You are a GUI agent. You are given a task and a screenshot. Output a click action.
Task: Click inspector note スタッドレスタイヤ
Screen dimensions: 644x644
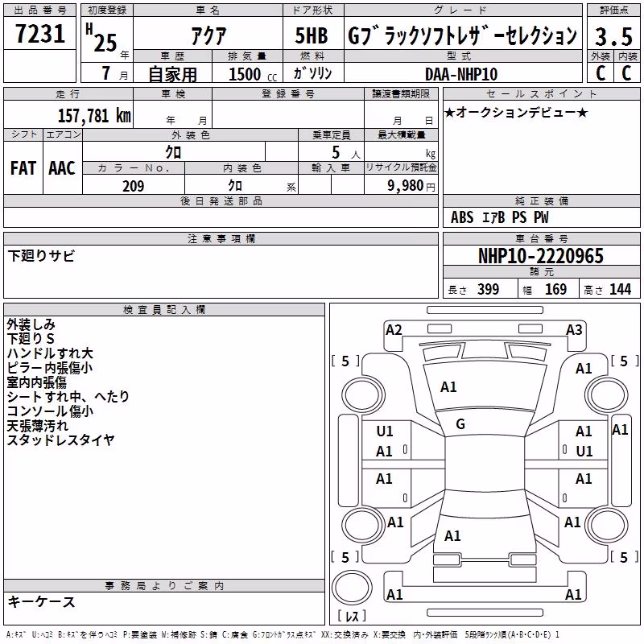pos(61,440)
